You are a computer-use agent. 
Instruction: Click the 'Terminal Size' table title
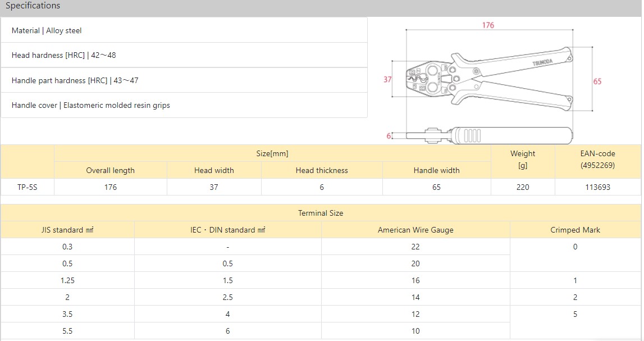321,213
